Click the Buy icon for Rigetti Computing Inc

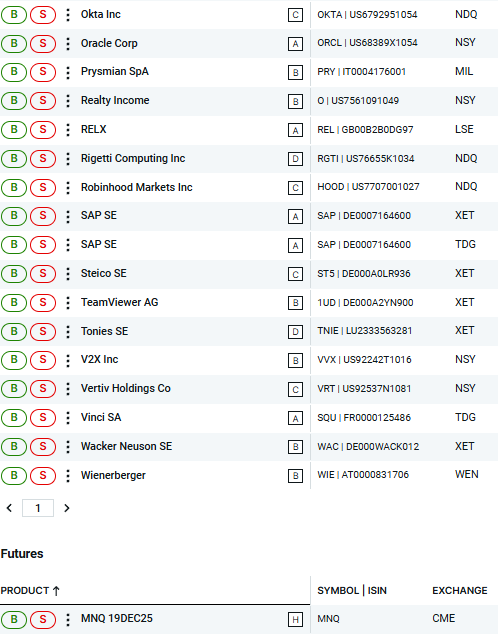(14, 159)
